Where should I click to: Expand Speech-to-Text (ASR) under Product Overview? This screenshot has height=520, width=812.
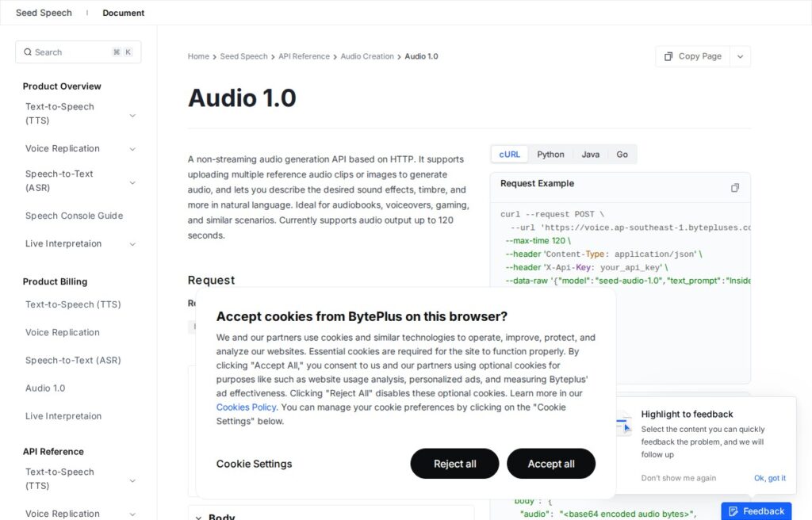[132, 183]
